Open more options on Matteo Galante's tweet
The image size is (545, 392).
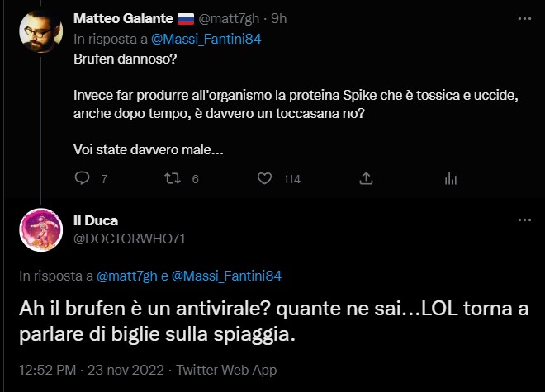click(x=524, y=18)
